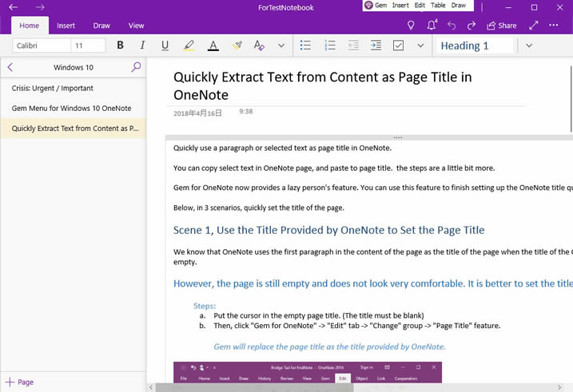Start a bulleted list

pyautogui.click(x=305, y=46)
